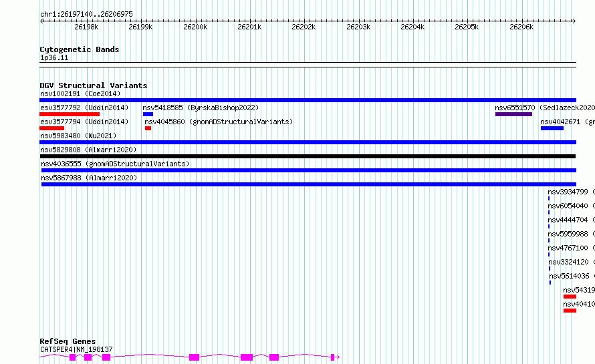Click the 26203k ruler position

tap(358, 27)
